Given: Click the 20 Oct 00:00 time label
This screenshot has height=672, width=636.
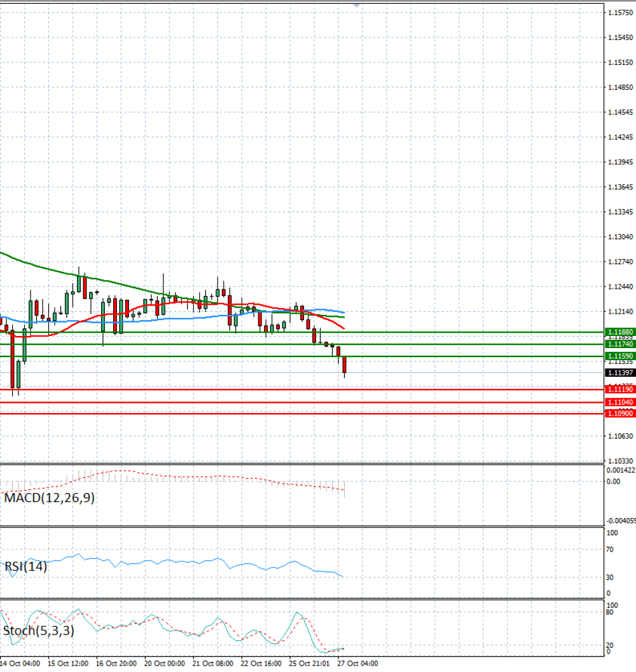Looking at the screenshot, I should (x=165, y=664).
